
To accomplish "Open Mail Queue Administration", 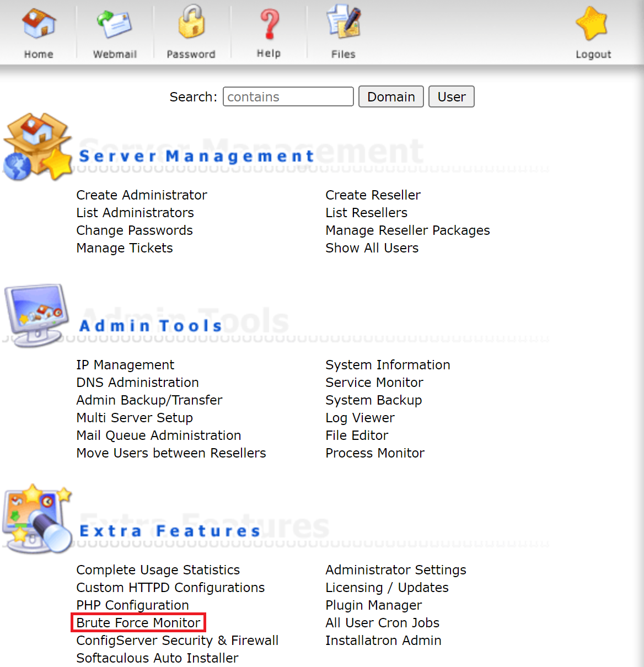I will tap(159, 435).
